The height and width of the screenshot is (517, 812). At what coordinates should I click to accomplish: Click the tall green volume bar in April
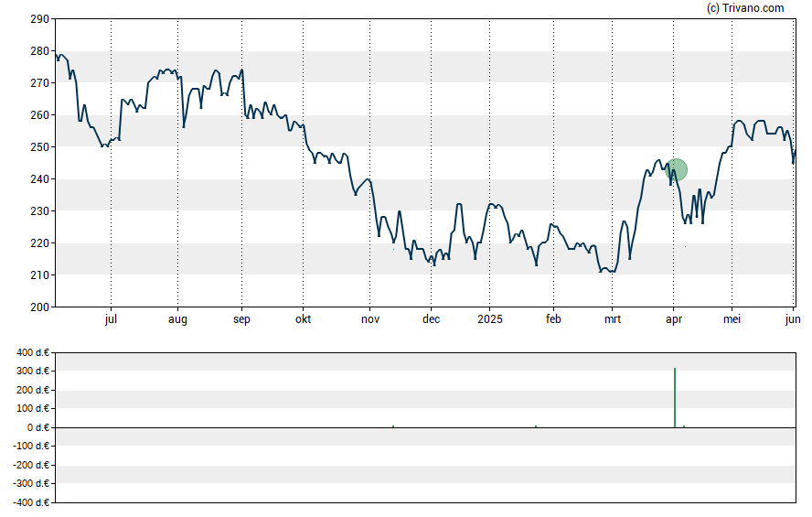675,398
